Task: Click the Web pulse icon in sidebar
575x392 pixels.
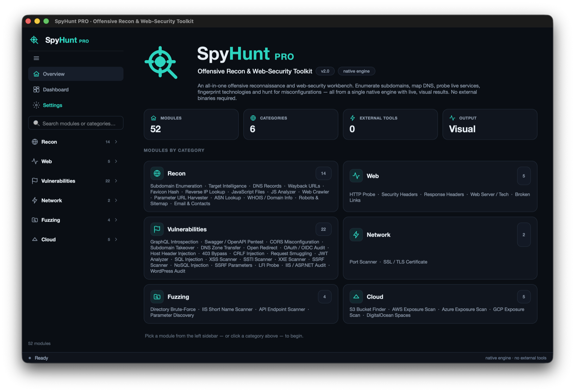Action: tap(35, 161)
